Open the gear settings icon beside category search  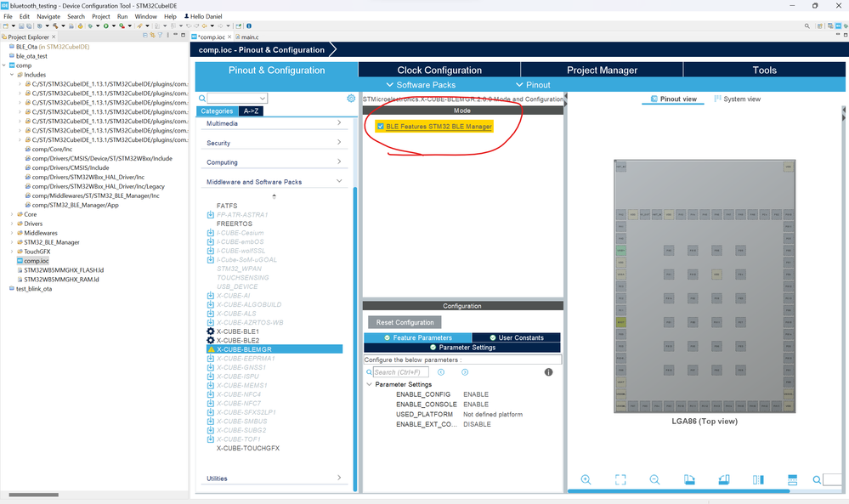(x=351, y=98)
